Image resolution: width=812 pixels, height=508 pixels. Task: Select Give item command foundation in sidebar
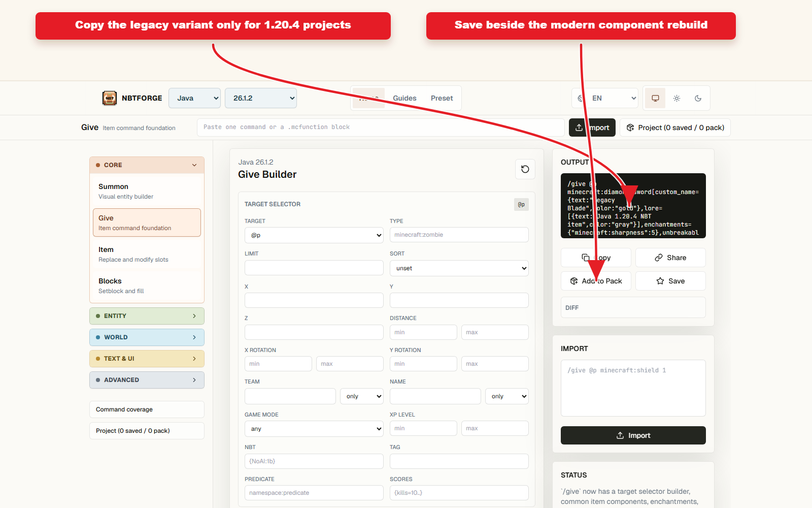[147, 223]
